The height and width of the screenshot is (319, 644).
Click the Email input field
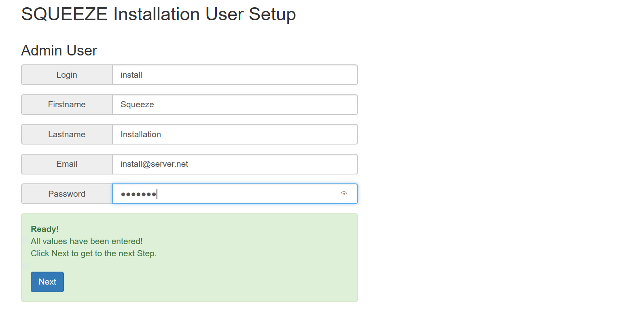pyautogui.click(x=235, y=164)
